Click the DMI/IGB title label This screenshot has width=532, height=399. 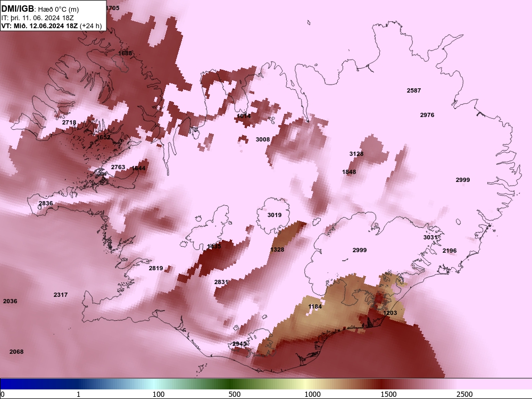coord(18,9)
